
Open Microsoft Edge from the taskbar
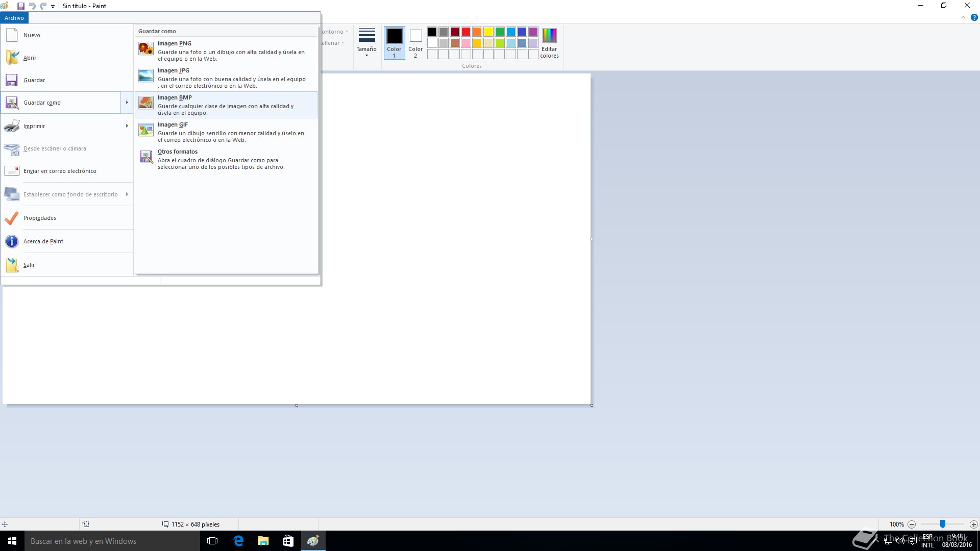(238, 541)
